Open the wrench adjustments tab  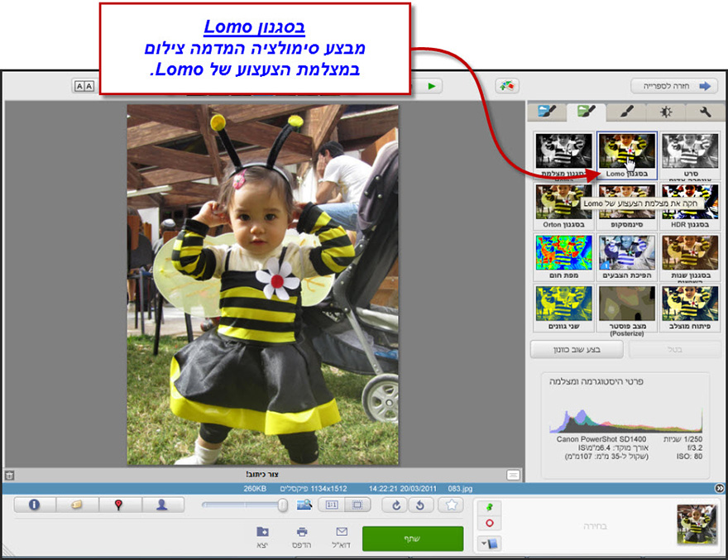706,112
